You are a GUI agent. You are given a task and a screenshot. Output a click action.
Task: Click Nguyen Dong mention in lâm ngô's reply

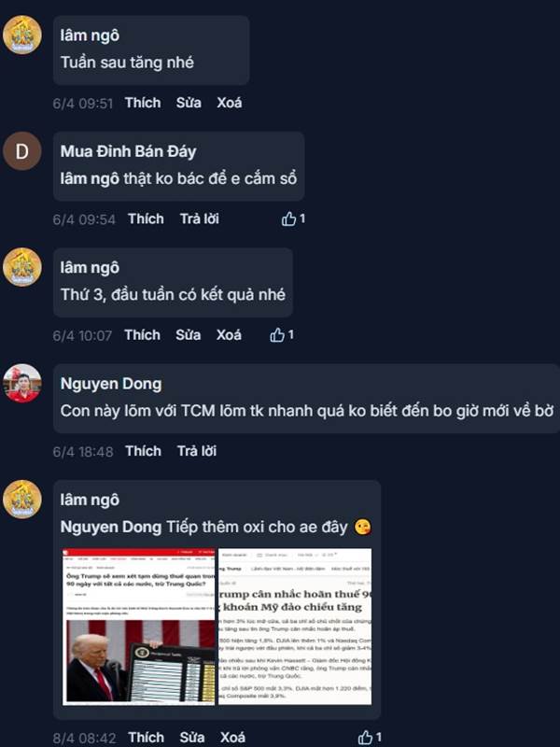[x=111, y=527]
